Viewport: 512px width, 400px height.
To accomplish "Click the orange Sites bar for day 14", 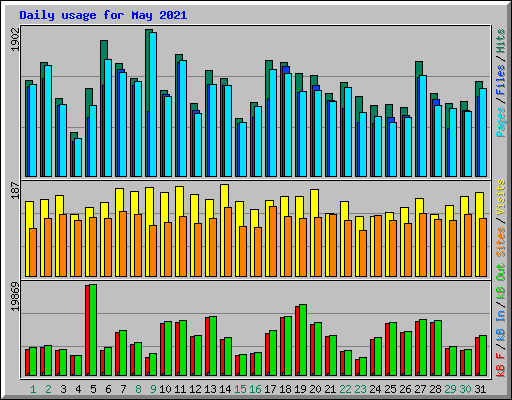I will (x=228, y=242).
